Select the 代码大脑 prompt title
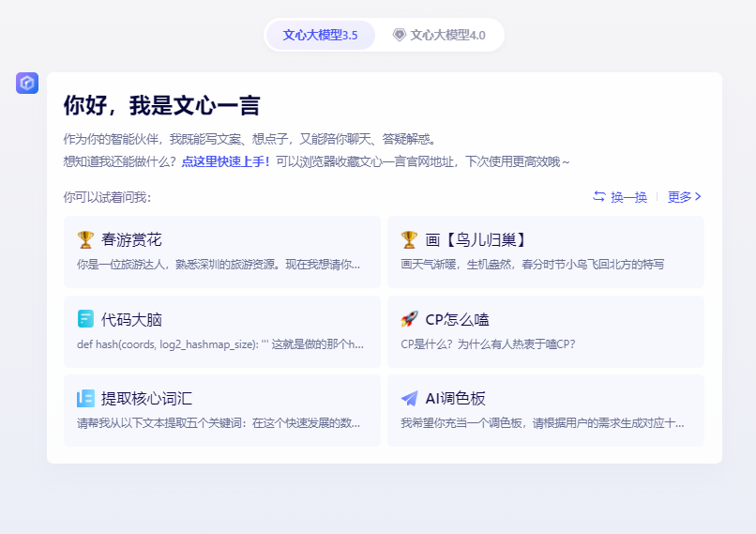Viewport: 756px width, 534px height. 131,319
